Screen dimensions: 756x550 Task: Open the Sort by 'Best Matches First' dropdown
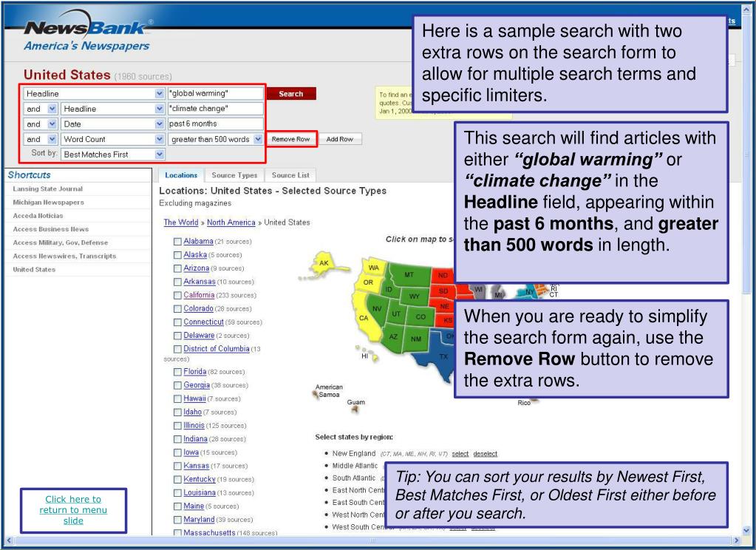tap(160, 155)
